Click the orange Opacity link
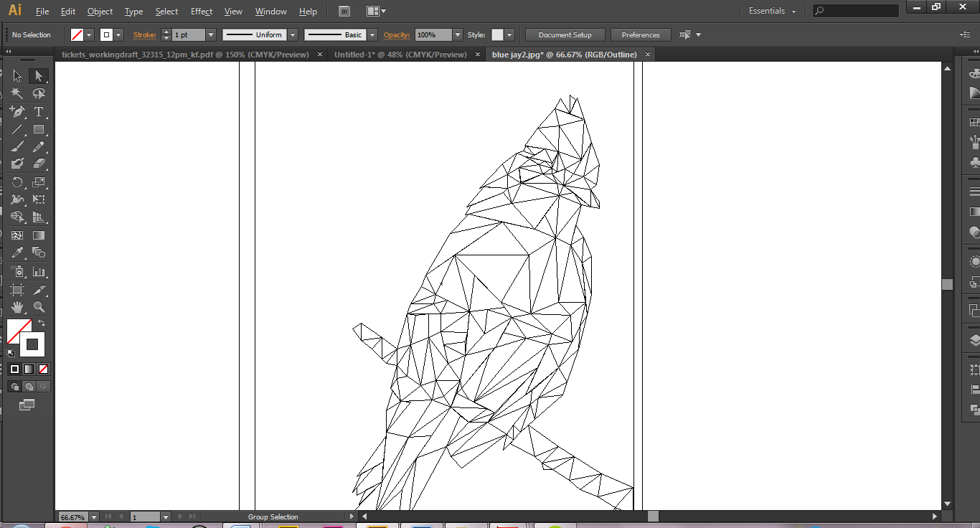The image size is (980, 528). pyautogui.click(x=397, y=34)
